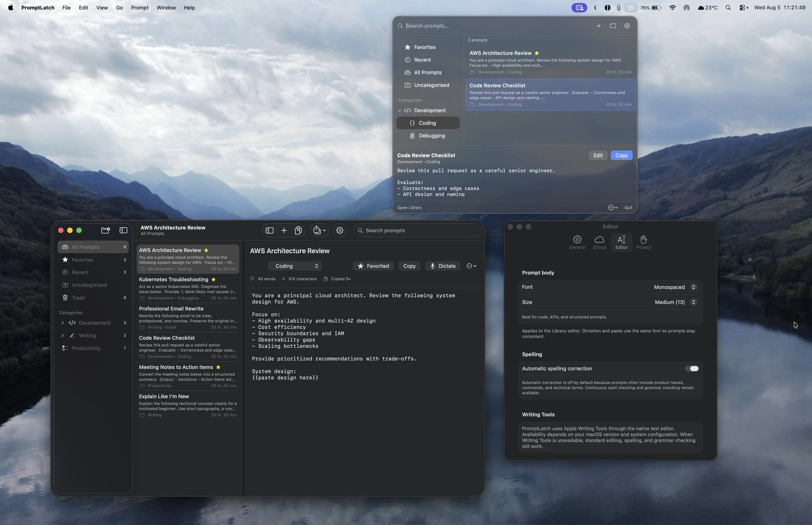812x525 pixels.
Task: Open Recent in the Library sidebar
Action: pos(93,272)
